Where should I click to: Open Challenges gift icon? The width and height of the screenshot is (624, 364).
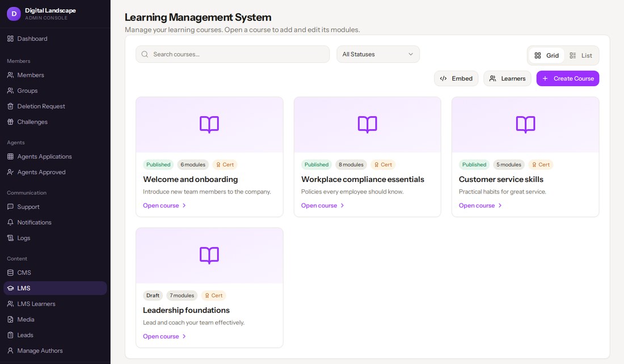(x=10, y=122)
